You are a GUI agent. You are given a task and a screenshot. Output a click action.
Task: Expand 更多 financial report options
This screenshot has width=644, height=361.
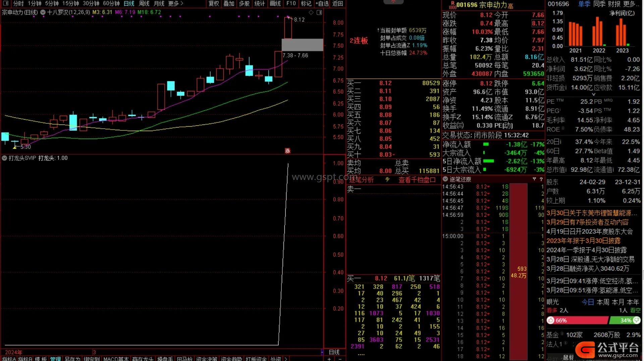631,4
